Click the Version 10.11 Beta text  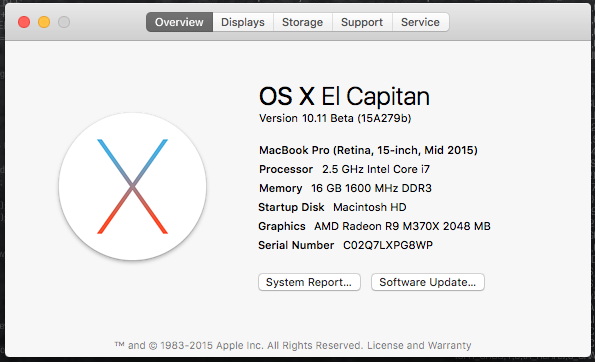click(x=335, y=118)
